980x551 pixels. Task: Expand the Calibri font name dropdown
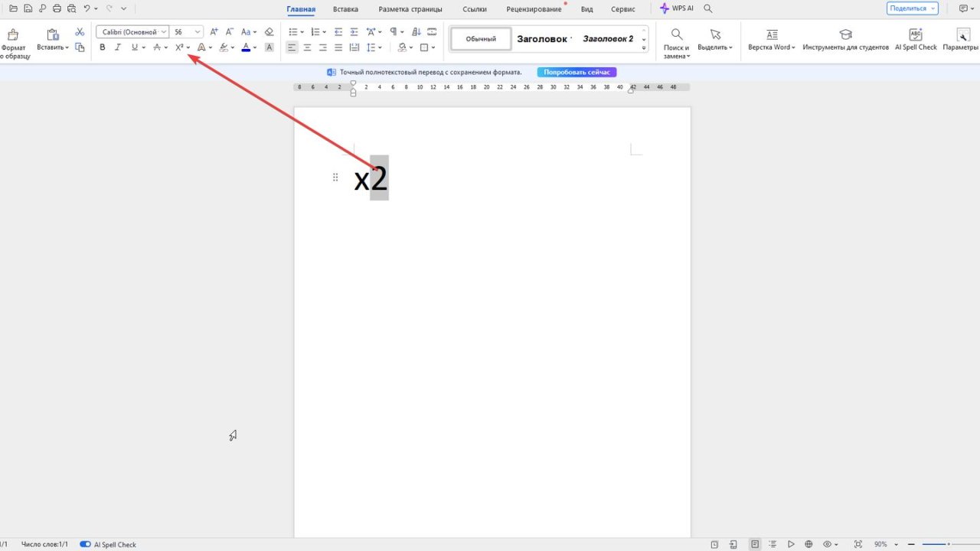pyautogui.click(x=163, y=32)
